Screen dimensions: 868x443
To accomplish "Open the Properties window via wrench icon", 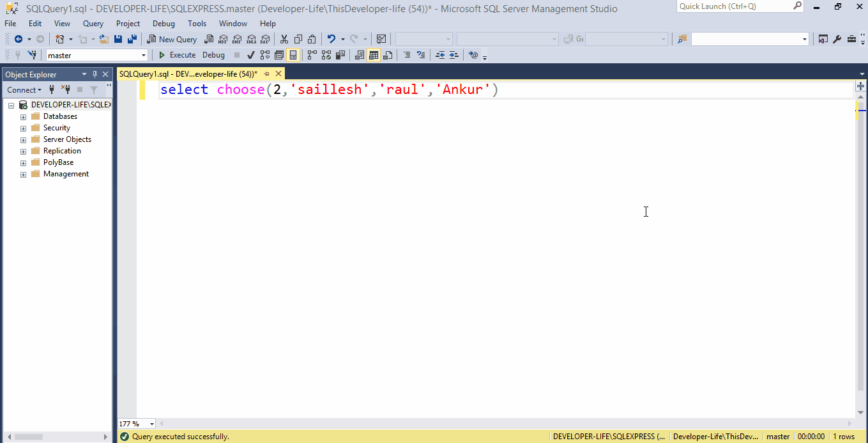I will coord(837,39).
